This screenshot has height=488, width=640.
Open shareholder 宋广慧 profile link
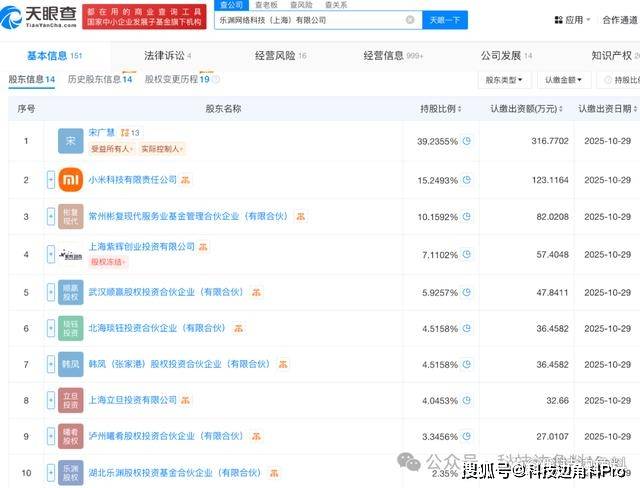[x=102, y=132]
